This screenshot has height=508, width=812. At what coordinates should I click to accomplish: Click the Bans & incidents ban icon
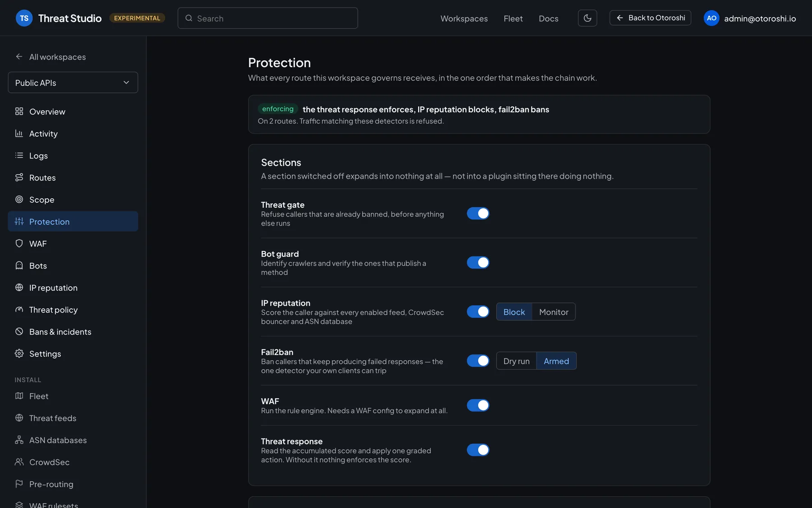point(19,331)
